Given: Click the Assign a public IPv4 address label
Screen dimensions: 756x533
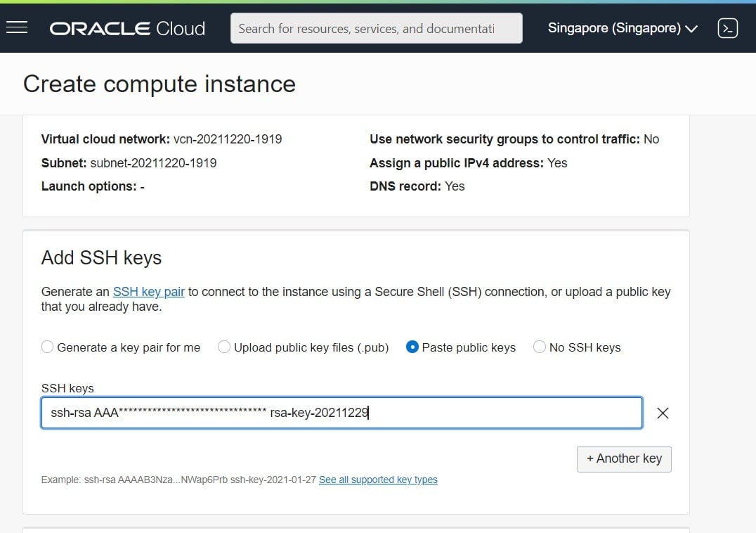Looking at the screenshot, I should tap(457, 163).
